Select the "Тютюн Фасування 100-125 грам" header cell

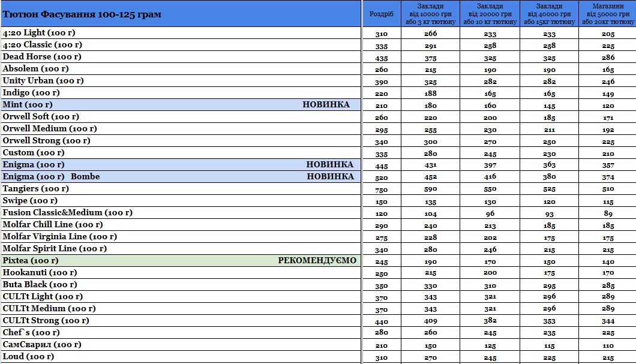(x=82, y=14)
